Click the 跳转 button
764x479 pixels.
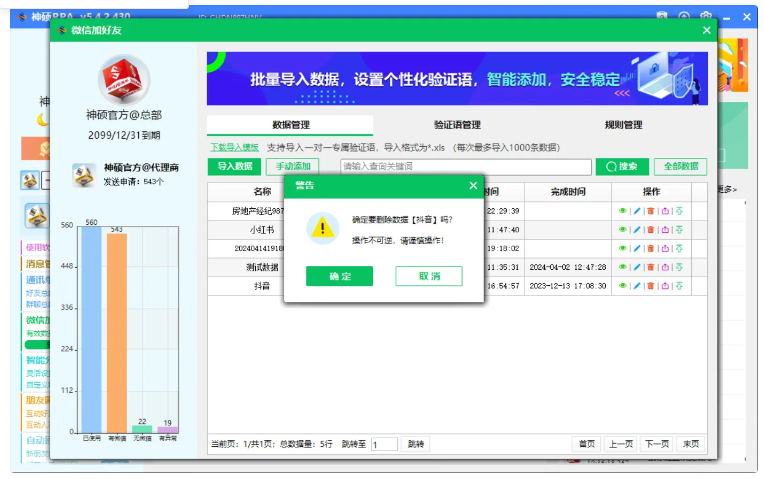click(x=416, y=444)
